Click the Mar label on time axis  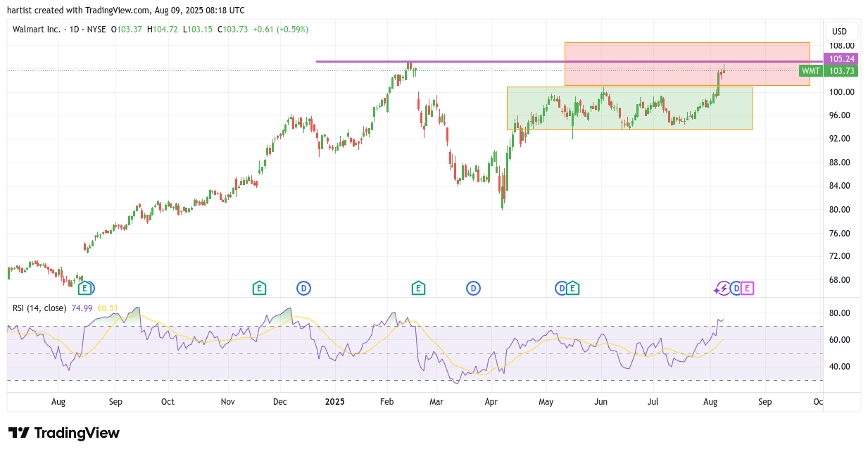[436, 402]
